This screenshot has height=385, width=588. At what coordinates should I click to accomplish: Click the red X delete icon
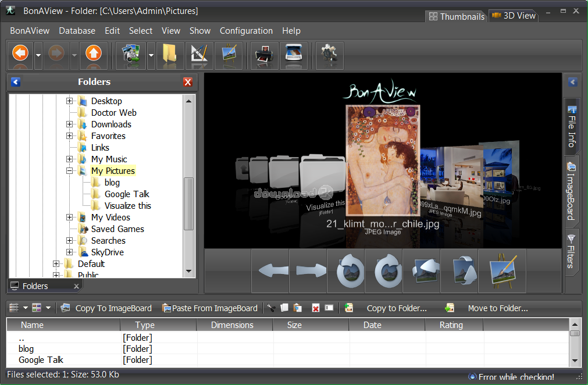tap(316, 308)
